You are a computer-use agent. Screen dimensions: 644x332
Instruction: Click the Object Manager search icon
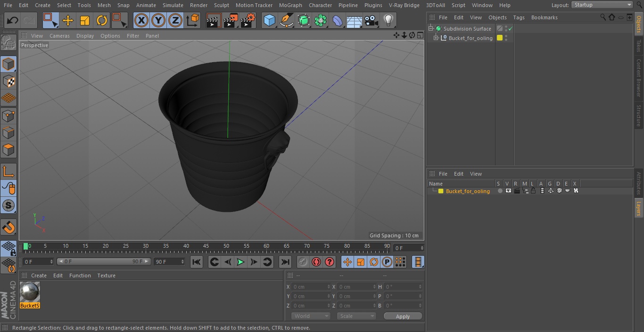(603, 17)
